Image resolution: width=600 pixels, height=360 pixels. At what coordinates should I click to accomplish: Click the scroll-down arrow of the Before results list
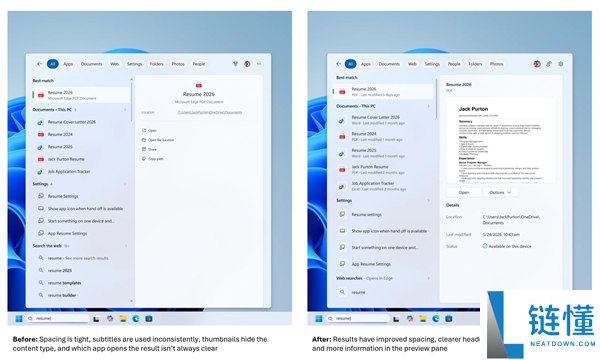pos(132,301)
